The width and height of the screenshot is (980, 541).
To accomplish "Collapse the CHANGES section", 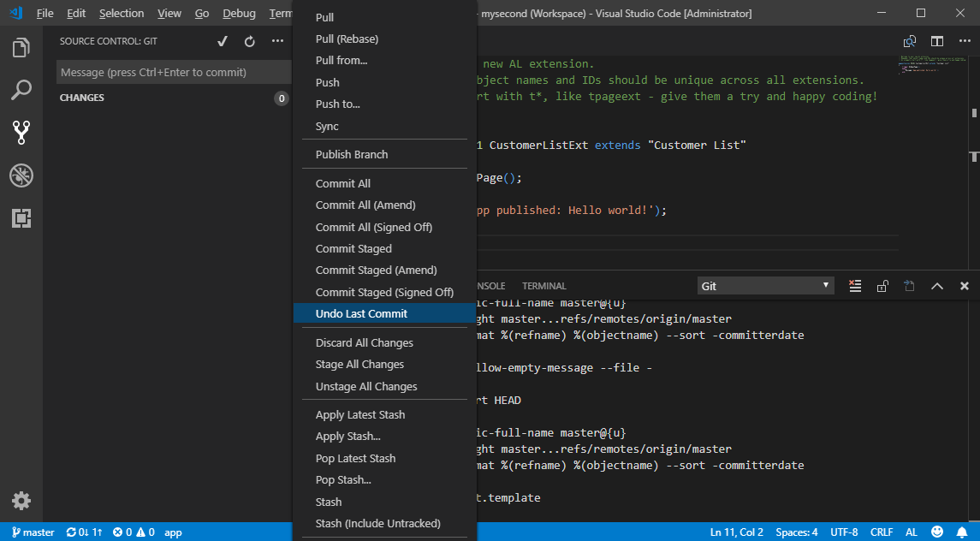I will [82, 98].
